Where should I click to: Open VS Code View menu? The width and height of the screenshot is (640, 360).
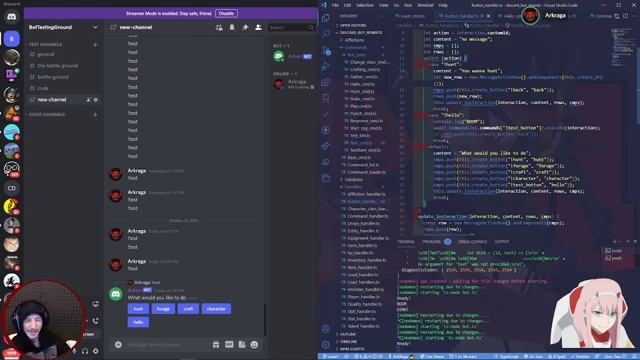(x=384, y=5)
